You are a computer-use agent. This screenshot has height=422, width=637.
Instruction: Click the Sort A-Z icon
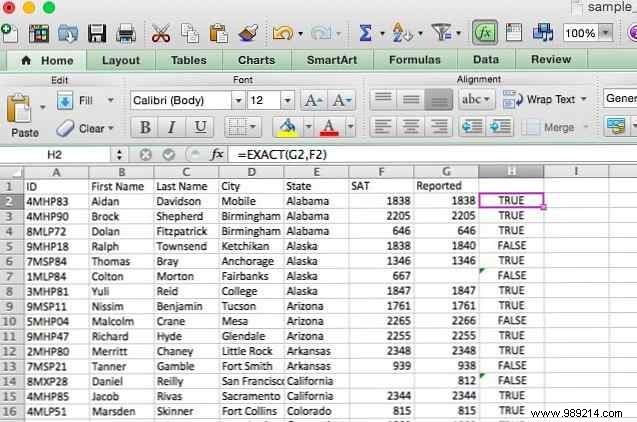[401, 33]
